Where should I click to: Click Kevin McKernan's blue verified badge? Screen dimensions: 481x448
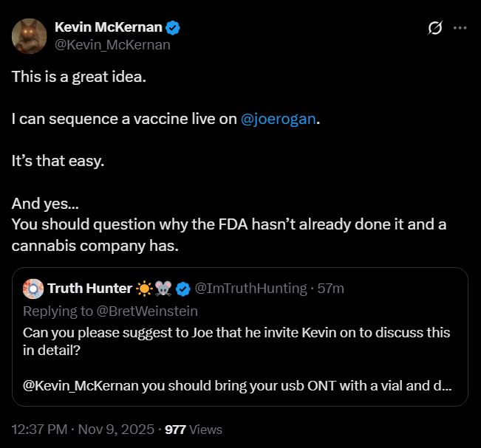tap(174, 28)
